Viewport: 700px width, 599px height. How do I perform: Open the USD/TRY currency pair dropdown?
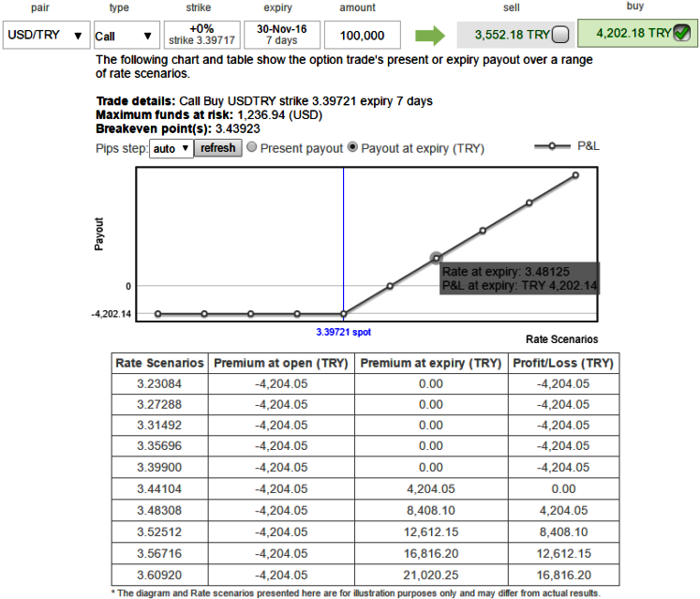tap(47, 35)
